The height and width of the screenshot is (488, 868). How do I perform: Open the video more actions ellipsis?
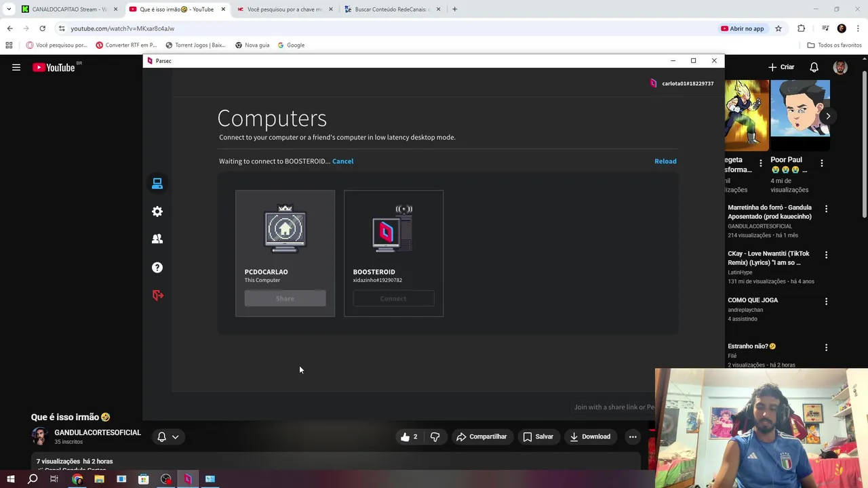click(633, 437)
